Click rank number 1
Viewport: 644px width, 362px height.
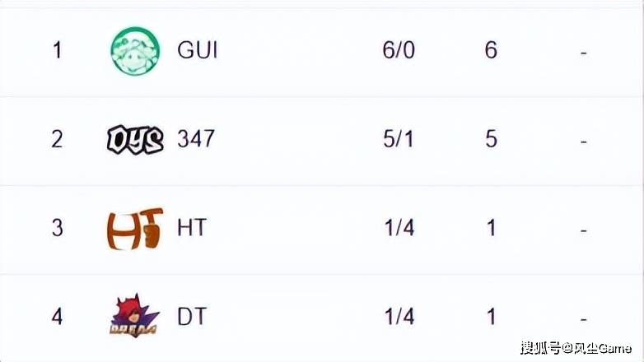click(x=57, y=50)
